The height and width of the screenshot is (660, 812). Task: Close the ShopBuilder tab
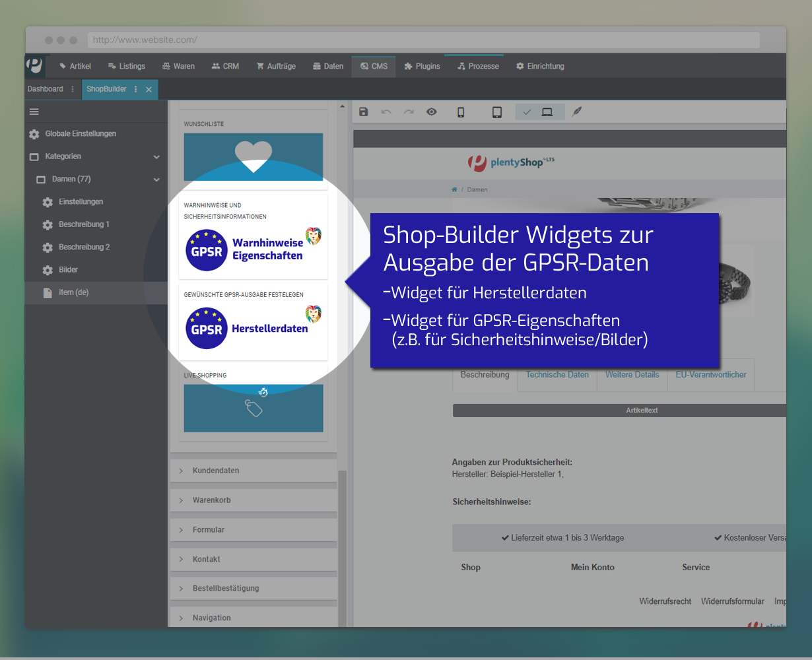pyautogui.click(x=149, y=89)
